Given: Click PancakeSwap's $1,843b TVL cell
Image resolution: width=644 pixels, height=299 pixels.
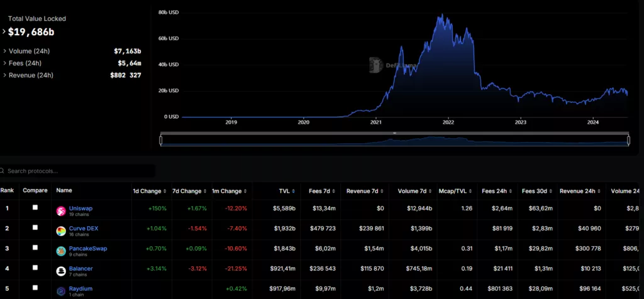Looking at the screenshot, I should pos(284,249).
